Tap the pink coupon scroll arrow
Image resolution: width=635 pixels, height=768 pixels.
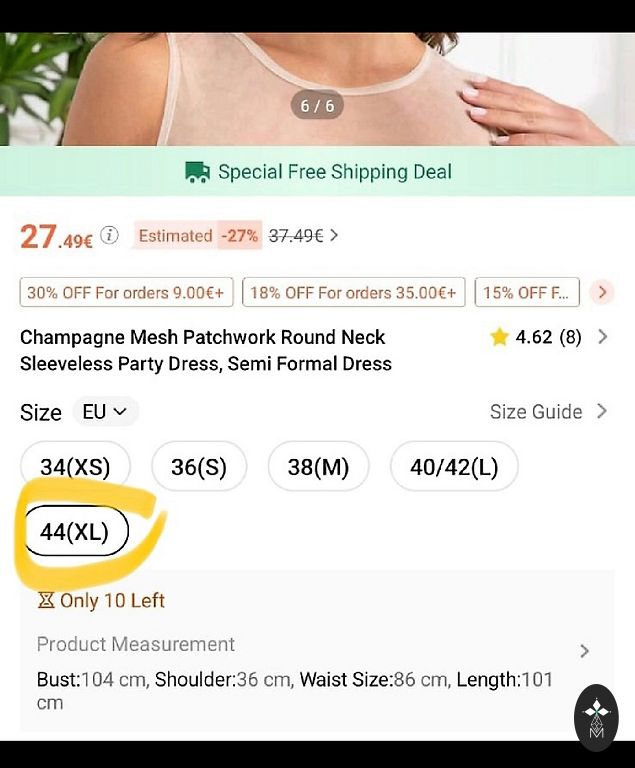click(x=602, y=292)
